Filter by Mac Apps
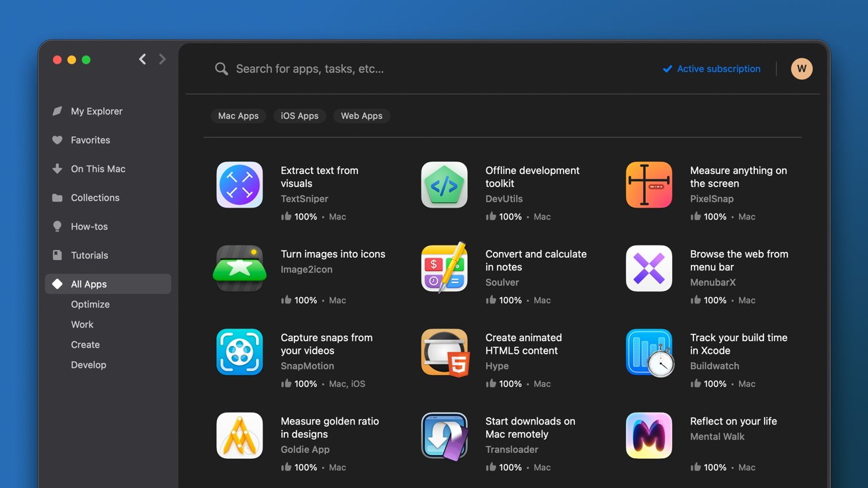Screen dimensions: 868x488 point(238,116)
